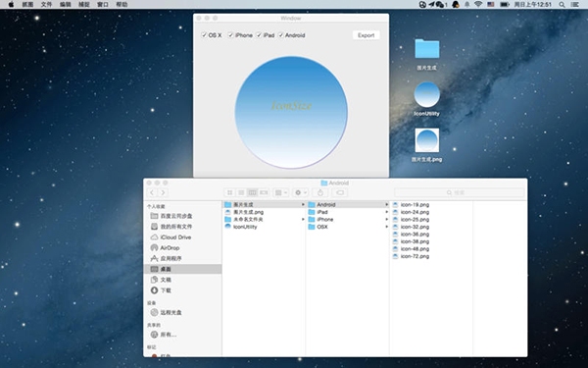Screen dimensions: 588x368
Task: Open Spotlight search in menu bar
Action: [x=562, y=5]
